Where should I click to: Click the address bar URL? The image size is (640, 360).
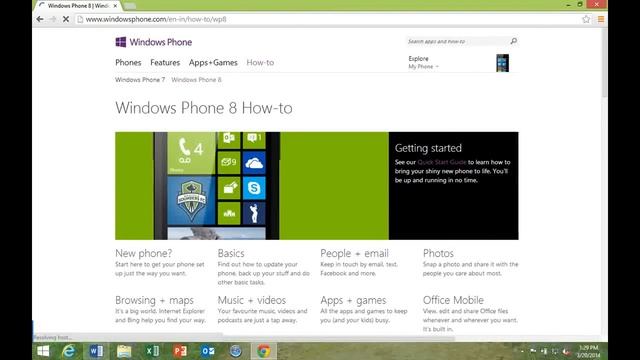[x=156, y=19]
